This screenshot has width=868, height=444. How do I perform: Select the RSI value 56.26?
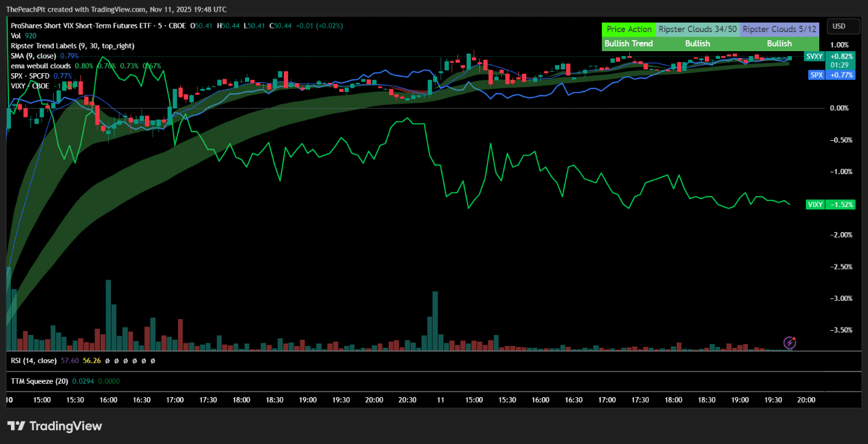click(92, 361)
